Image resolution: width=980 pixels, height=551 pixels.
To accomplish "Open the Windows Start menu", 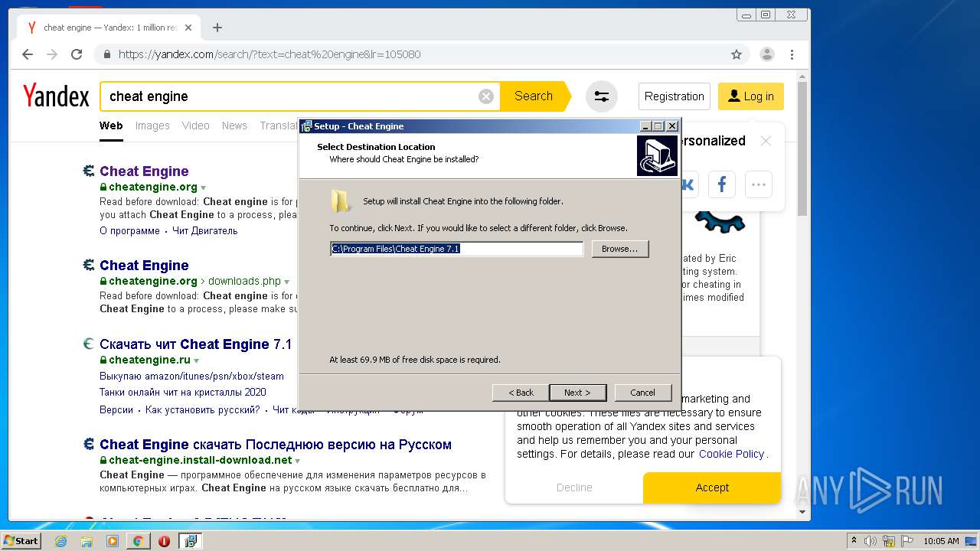I will (x=21, y=540).
